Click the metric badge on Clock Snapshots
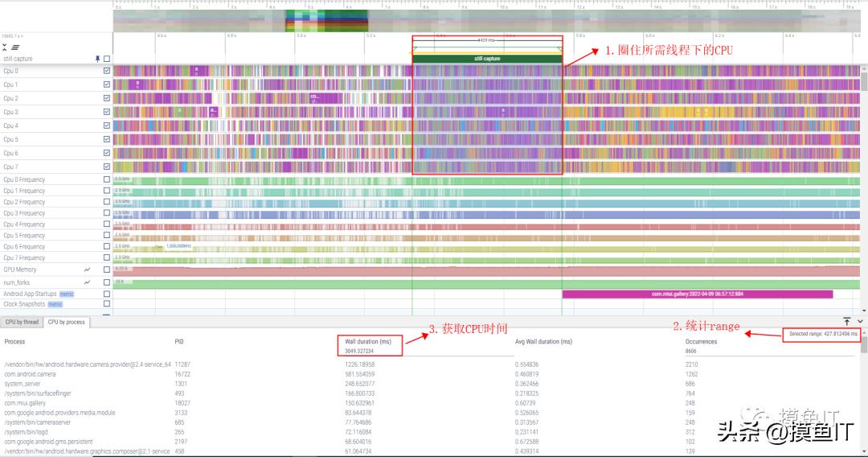 [x=55, y=304]
